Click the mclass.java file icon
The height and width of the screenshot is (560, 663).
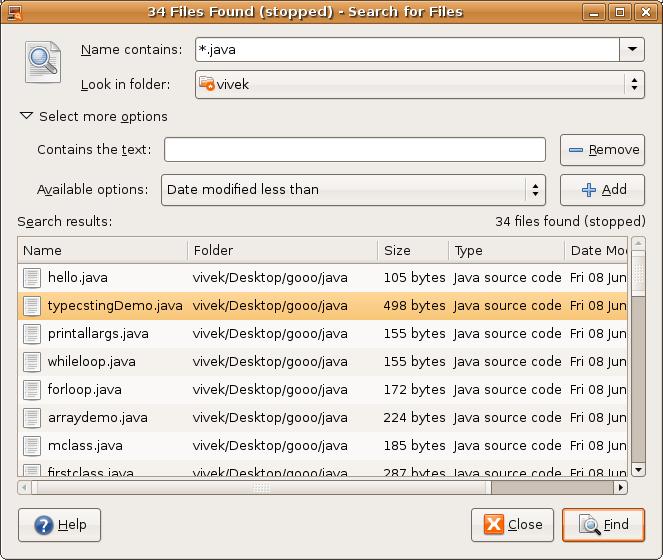coord(32,446)
